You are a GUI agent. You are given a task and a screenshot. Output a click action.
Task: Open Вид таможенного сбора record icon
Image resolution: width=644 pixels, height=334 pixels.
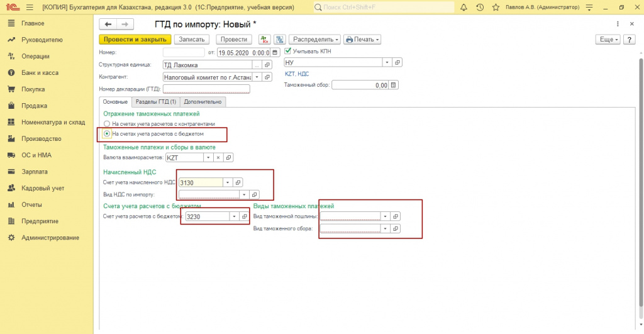tap(396, 229)
